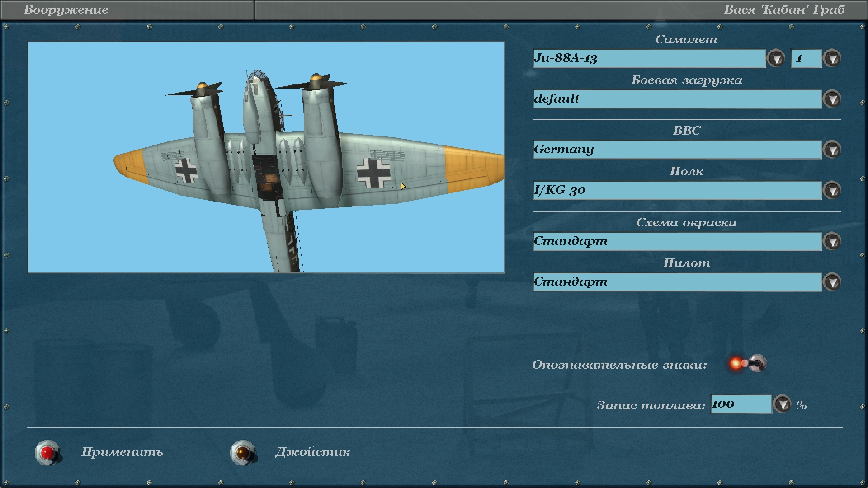The image size is (868, 488).
Task: Open the Схема окраски dropdown arrow
Action: coord(832,242)
